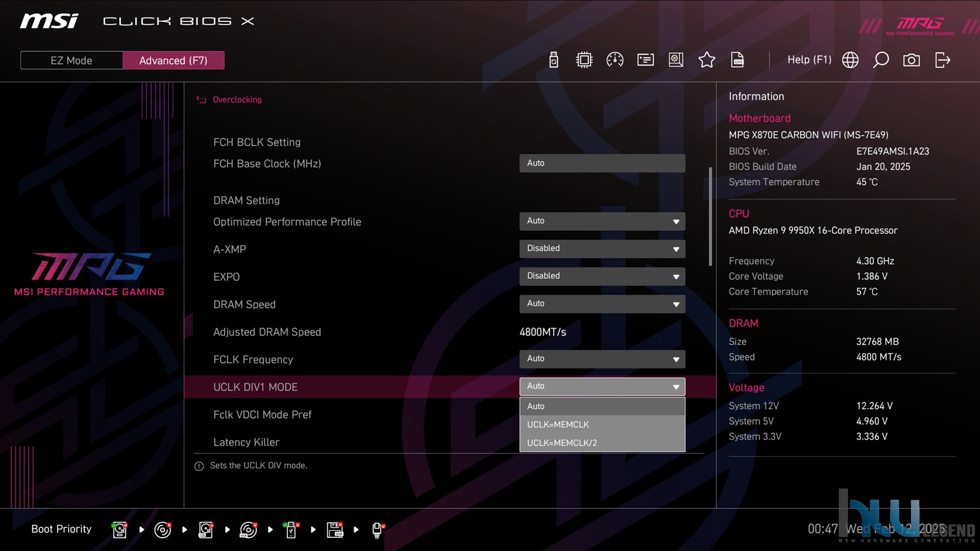
Task: Select the A-XMP label
Action: point(229,249)
